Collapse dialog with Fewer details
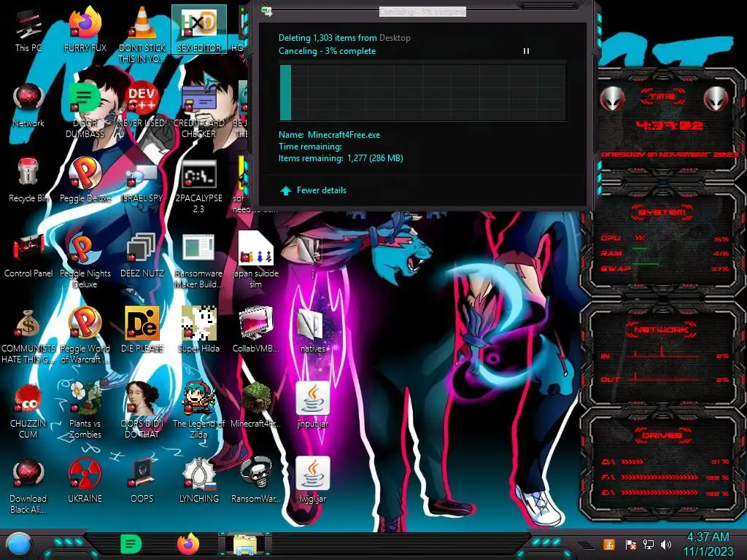747x560 pixels. [x=314, y=190]
